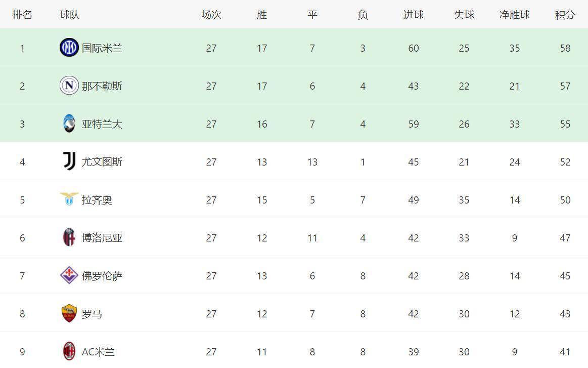Sort table by 积分 column header
The image size is (588, 368).
(x=565, y=15)
